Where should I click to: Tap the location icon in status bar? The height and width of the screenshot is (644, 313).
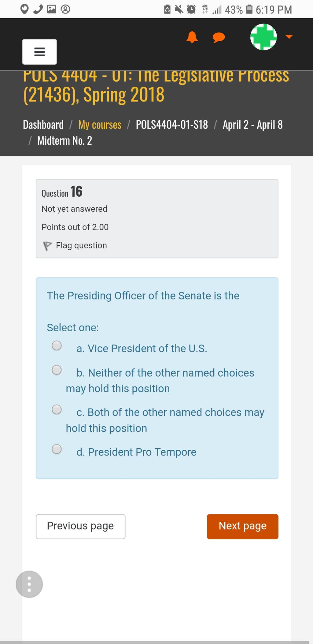(x=24, y=9)
